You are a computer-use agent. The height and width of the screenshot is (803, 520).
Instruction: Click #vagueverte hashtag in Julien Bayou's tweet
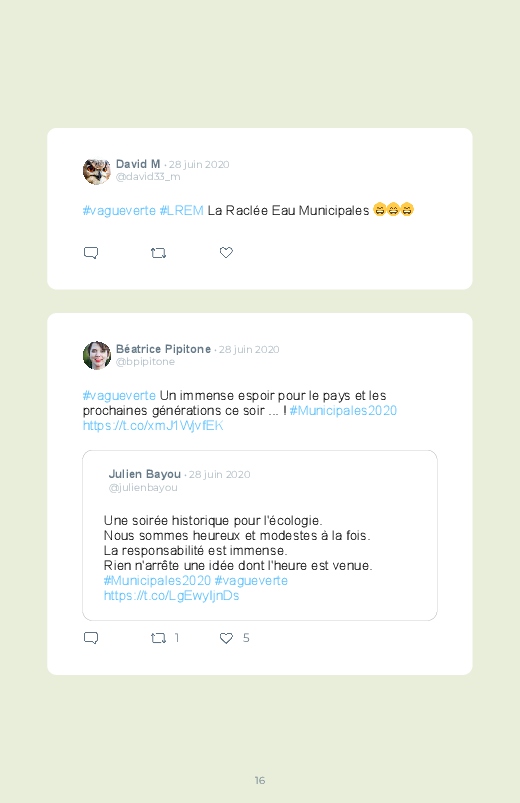click(251, 581)
